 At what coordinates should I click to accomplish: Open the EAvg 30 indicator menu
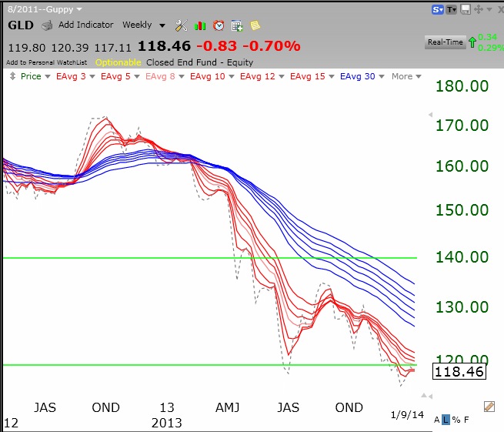pos(362,76)
